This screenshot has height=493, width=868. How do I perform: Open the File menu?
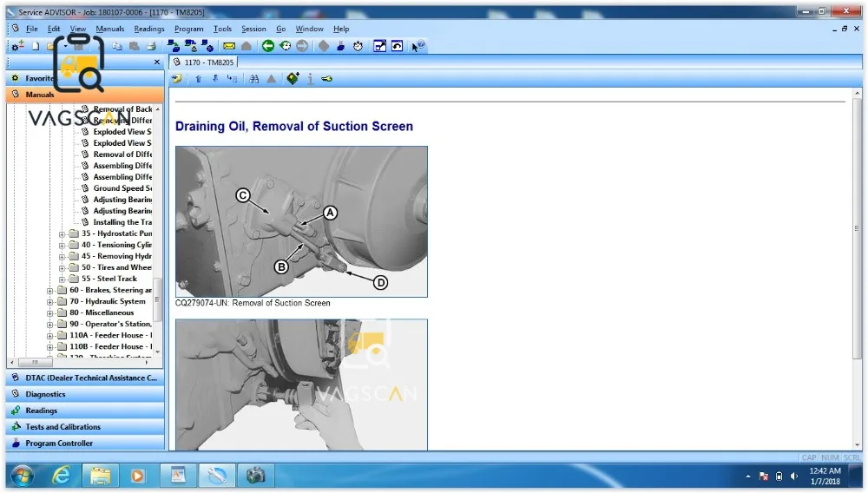32,29
